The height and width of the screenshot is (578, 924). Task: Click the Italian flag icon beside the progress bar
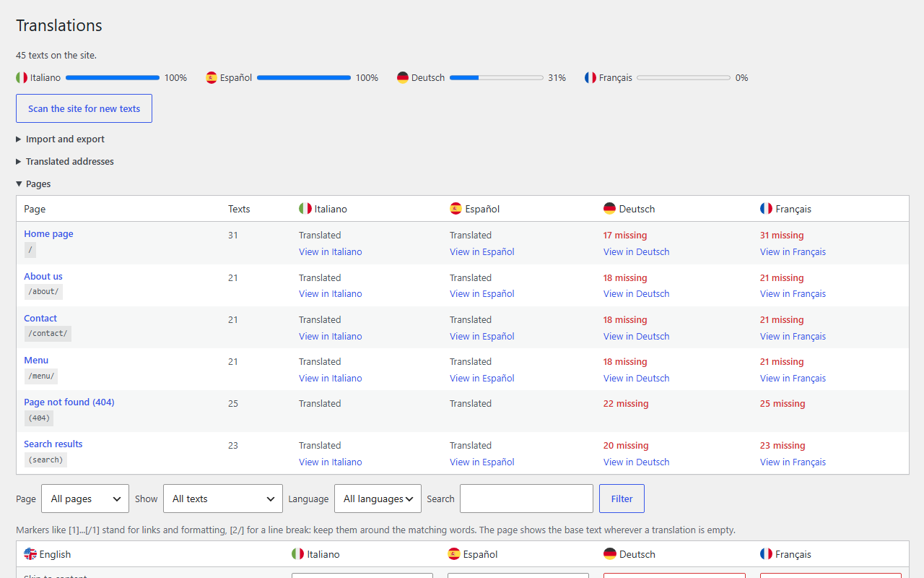(22, 77)
